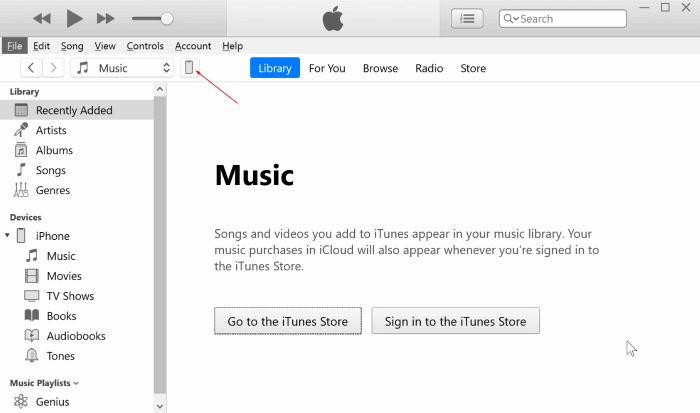
Task: Adjust the volume slider knob
Action: pyautogui.click(x=167, y=18)
